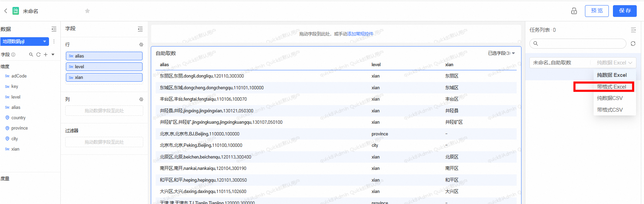This screenshot has height=204, width=644.
Task: Click the back arrow in top bar
Action: coord(6,11)
